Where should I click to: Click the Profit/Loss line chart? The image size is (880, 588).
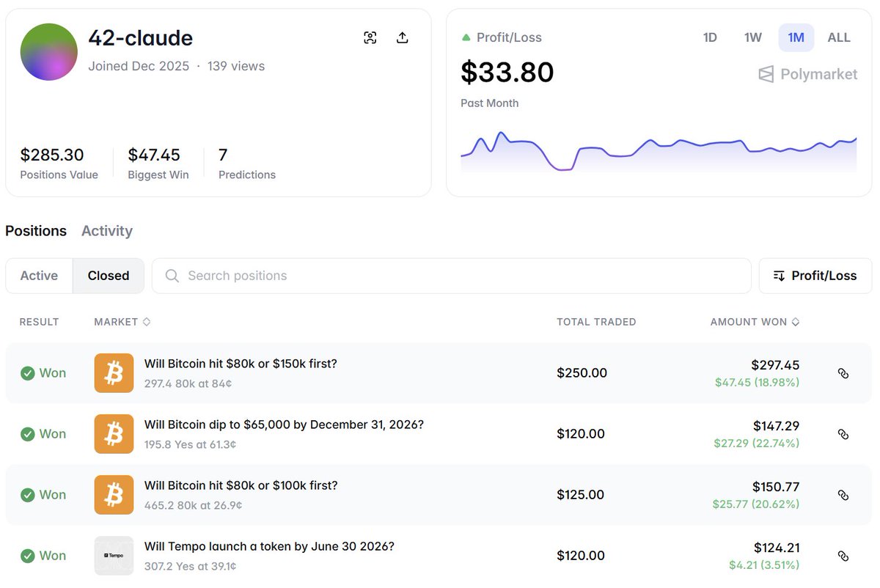pos(659,152)
